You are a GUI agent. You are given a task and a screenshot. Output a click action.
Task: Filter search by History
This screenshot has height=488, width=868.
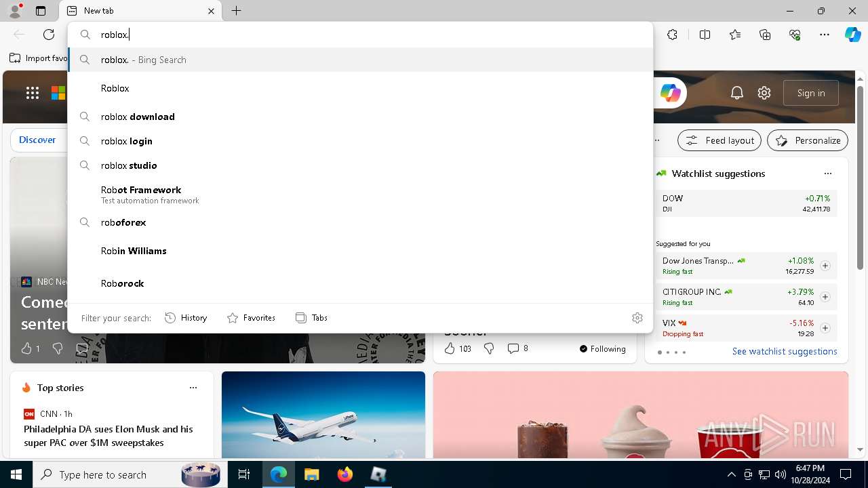tap(186, 318)
